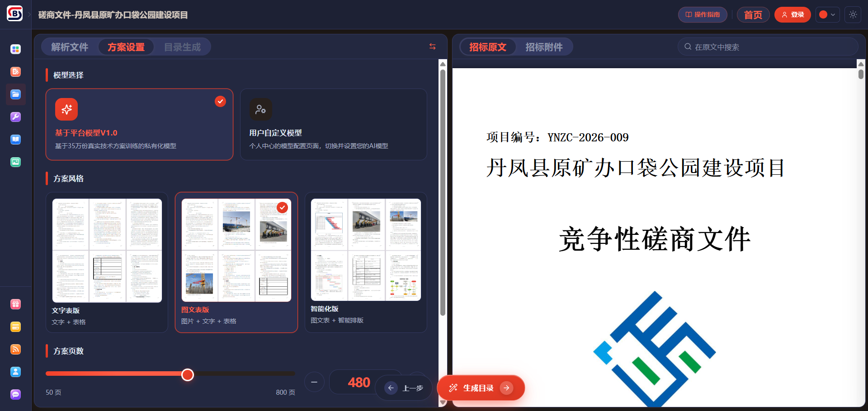Click the settings panel vertical scrollbar
Screen dimensions: 868x411
click(443, 192)
